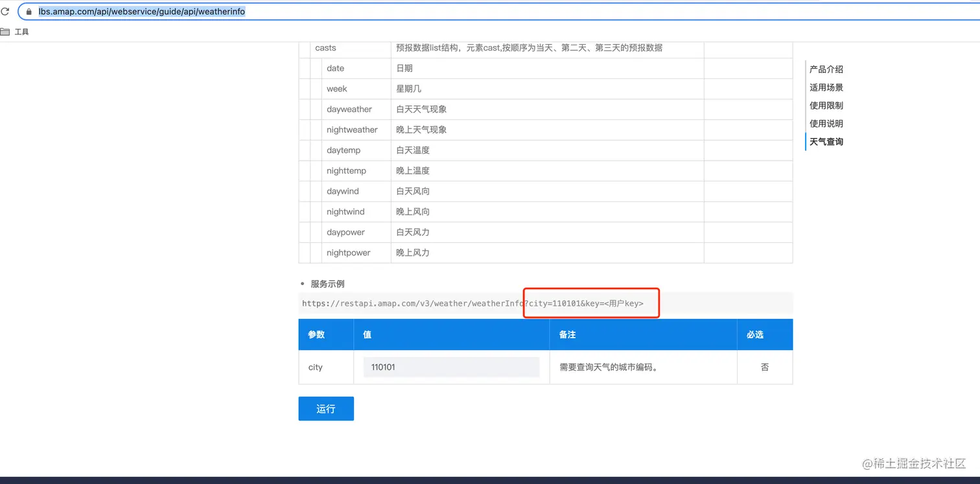
Task: Select the daypower field name
Action: tap(345, 233)
